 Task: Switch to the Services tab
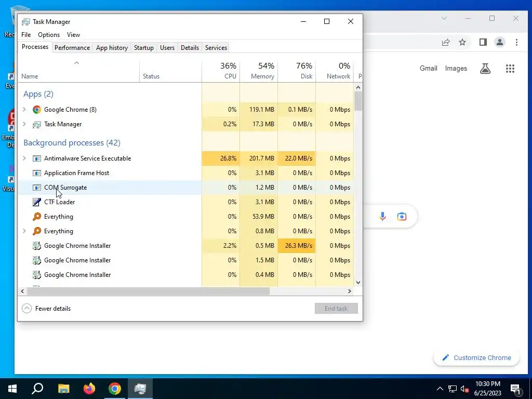tap(216, 48)
